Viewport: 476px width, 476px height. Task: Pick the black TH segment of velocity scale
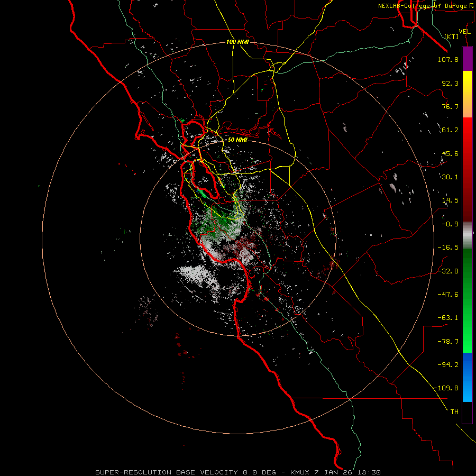point(467,413)
